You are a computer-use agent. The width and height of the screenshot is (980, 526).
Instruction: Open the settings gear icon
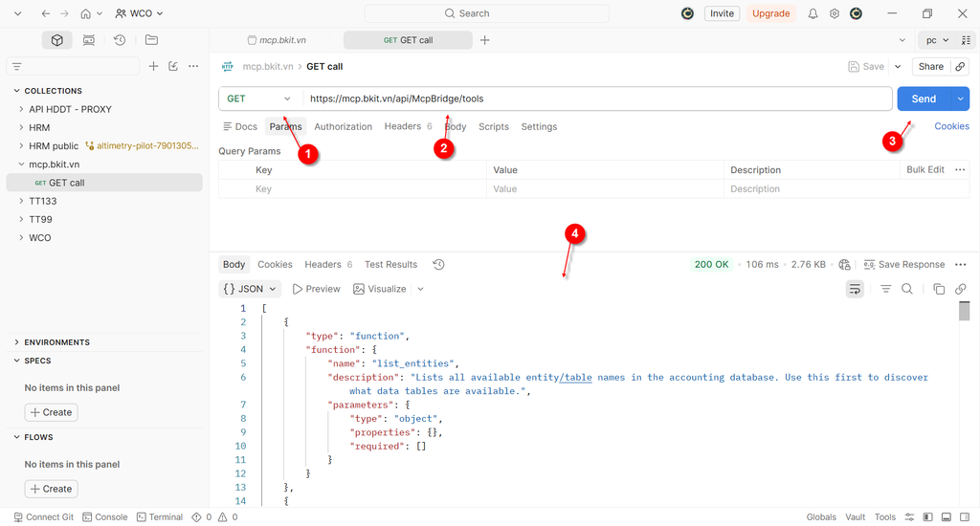point(835,13)
